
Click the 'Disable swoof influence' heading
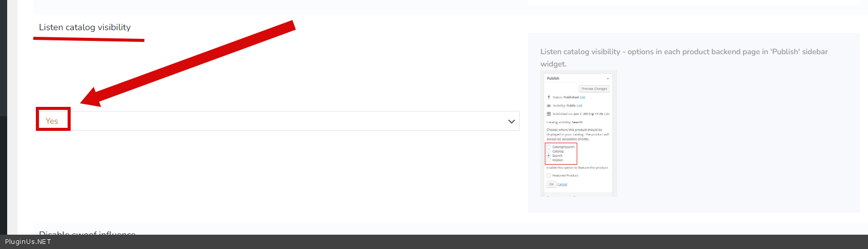click(87, 232)
